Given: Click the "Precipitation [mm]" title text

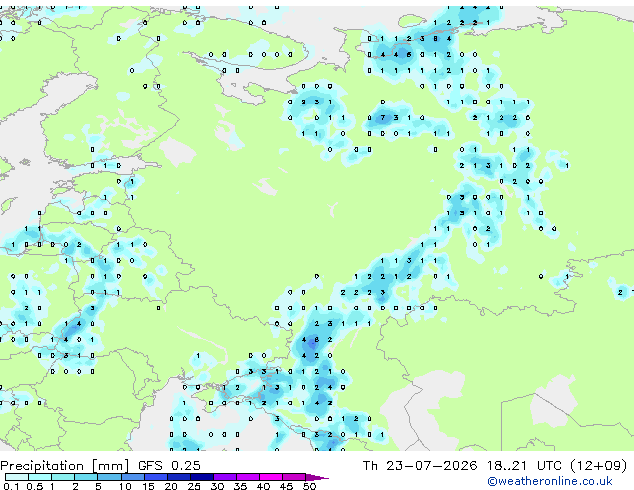Looking at the screenshot, I should coord(65,466).
